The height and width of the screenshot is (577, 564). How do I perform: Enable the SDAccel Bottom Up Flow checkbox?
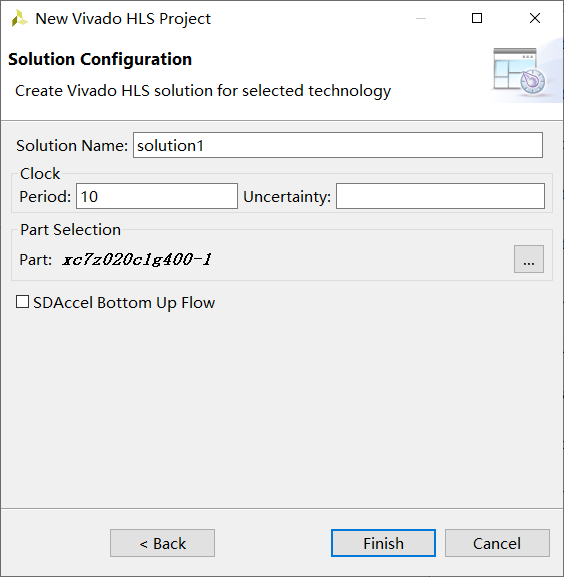pyautogui.click(x=22, y=302)
